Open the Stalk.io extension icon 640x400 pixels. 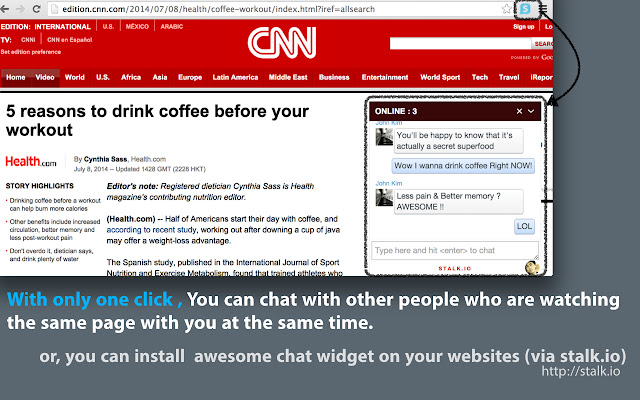(x=525, y=9)
